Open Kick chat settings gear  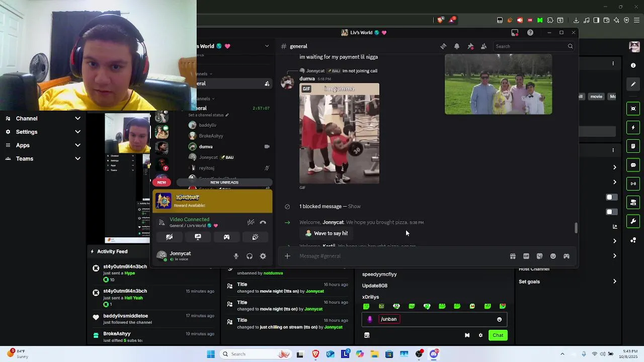(480, 335)
